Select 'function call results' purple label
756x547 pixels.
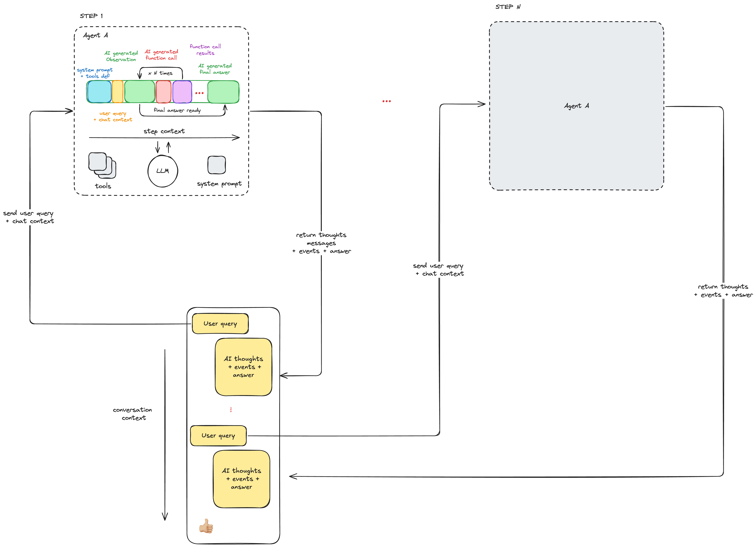coord(205,50)
